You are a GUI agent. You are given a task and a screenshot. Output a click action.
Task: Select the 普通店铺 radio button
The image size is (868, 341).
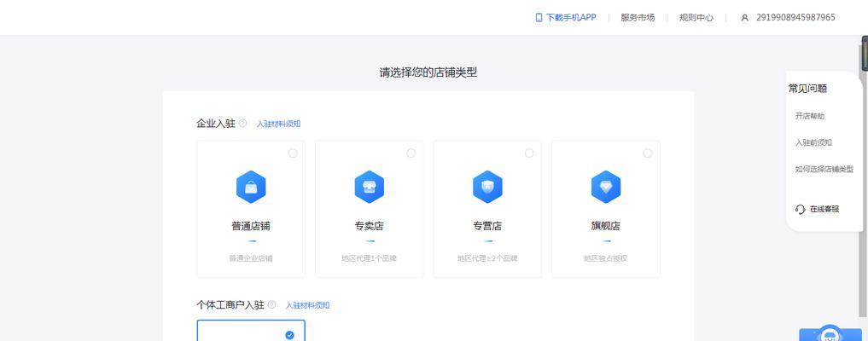click(x=292, y=153)
